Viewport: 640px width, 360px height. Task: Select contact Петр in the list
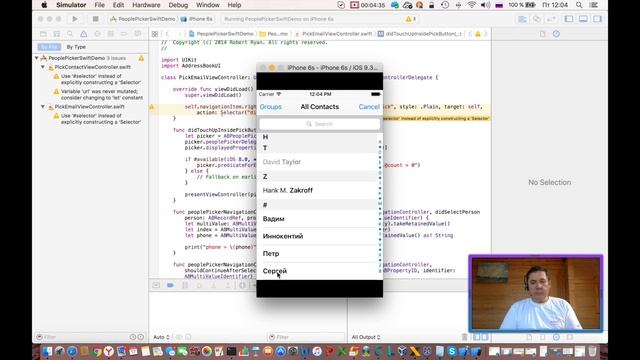point(318,253)
